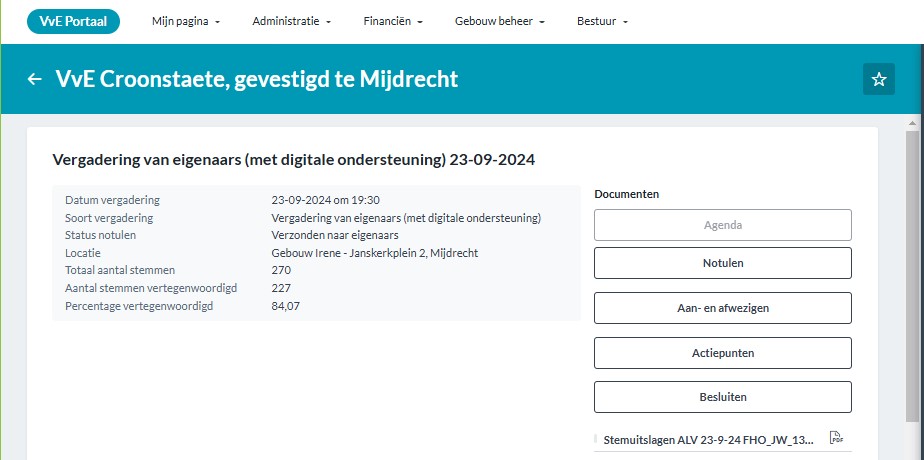The height and width of the screenshot is (460, 924).
Task: Grab the handle left of Stemuitslagen document
Action: [597, 439]
